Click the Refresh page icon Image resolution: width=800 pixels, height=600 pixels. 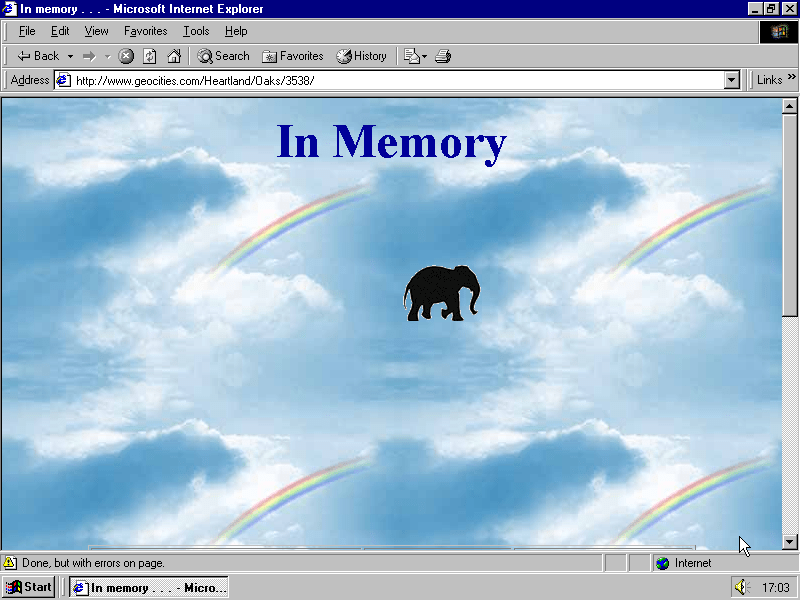[x=150, y=56]
